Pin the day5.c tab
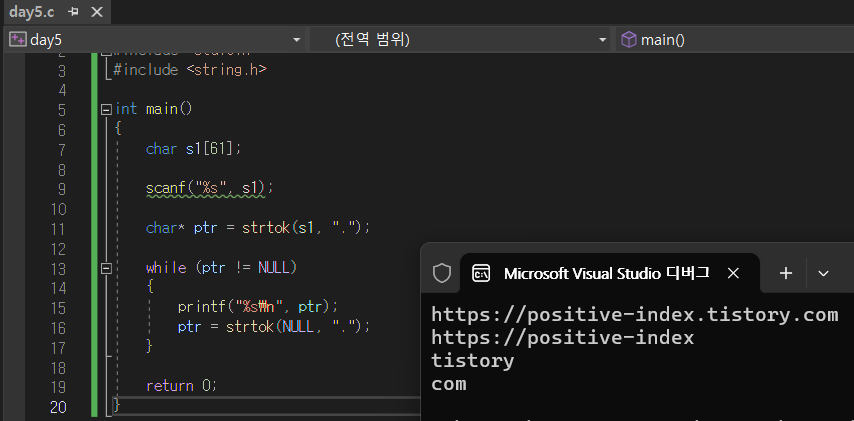The width and height of the screenshot is (854, 421). tap(73, 12)
